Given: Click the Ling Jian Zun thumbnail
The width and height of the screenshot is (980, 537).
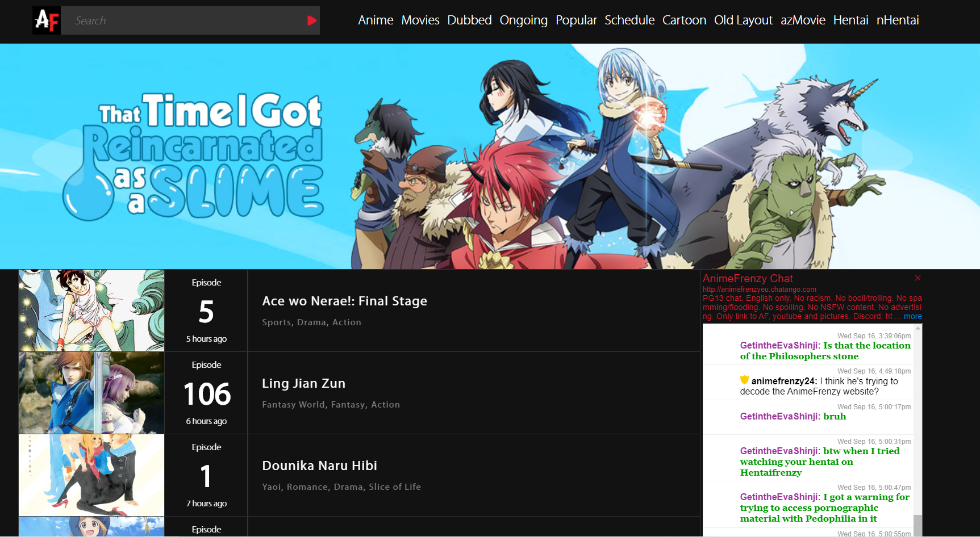Looking at the screenshot, I should click(91, 393).
